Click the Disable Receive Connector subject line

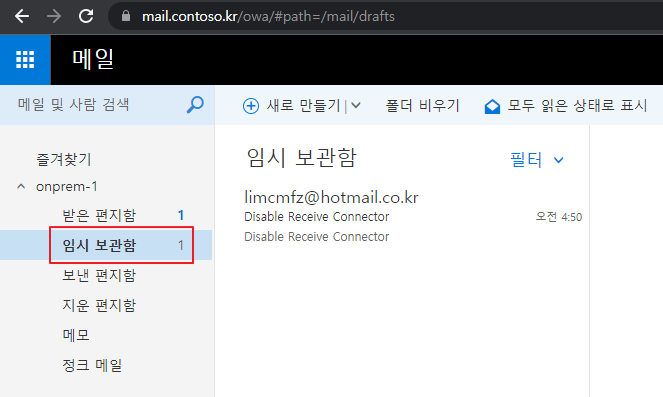pyautogui.click(x=316, y=217)
